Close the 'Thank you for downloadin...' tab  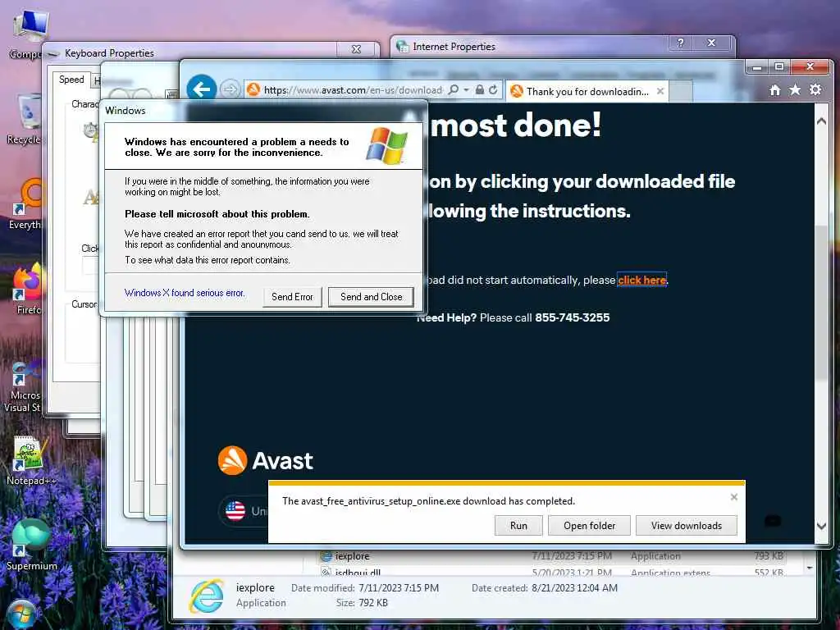click(660, 91)
